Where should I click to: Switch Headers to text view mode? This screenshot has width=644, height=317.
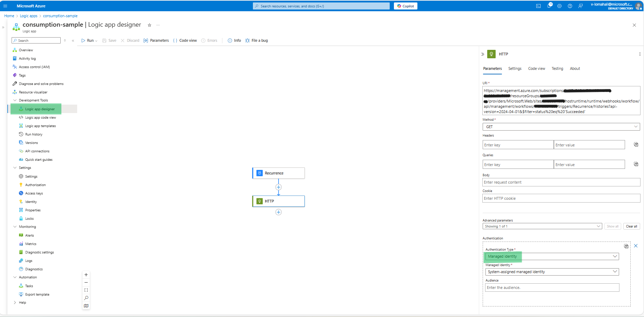636,144
